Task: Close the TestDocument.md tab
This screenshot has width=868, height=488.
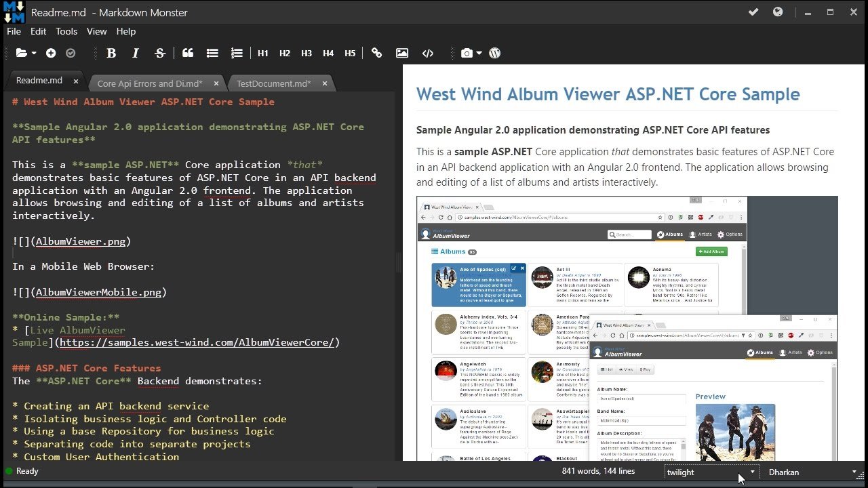Action: [x=325, y=83]
